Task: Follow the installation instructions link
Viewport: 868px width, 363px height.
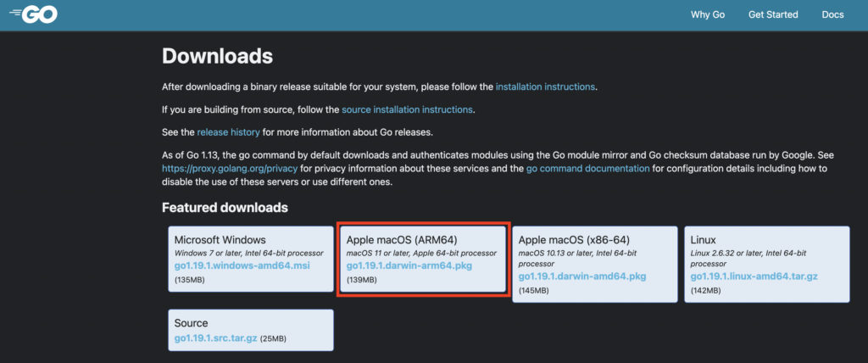Action: point(545,87)
